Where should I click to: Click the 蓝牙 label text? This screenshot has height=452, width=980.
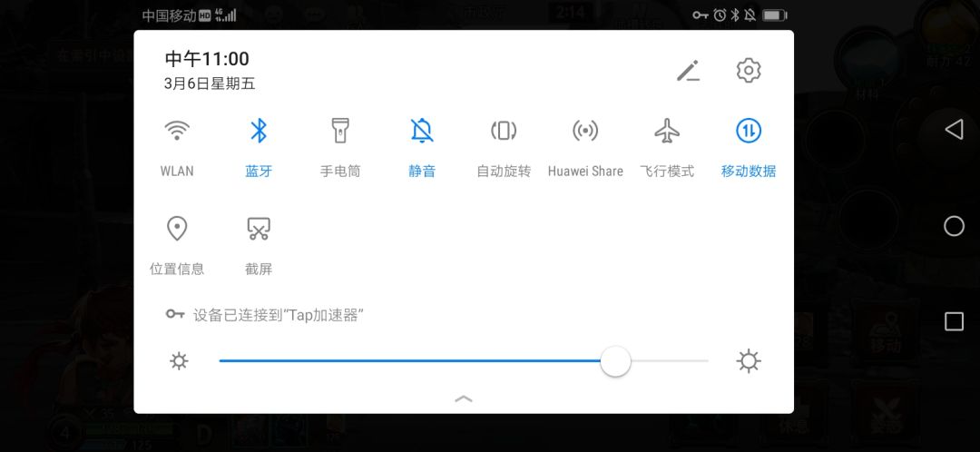(x=259, y=172)
